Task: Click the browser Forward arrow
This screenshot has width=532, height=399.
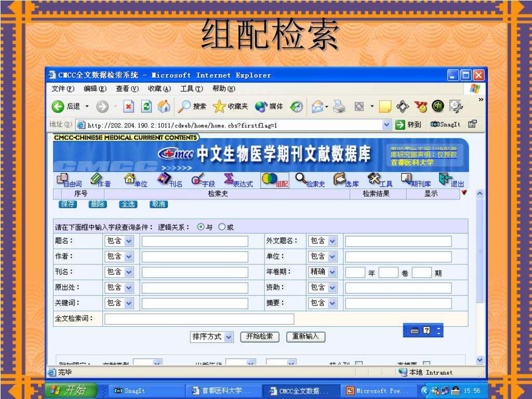Action: coord(102,107)
